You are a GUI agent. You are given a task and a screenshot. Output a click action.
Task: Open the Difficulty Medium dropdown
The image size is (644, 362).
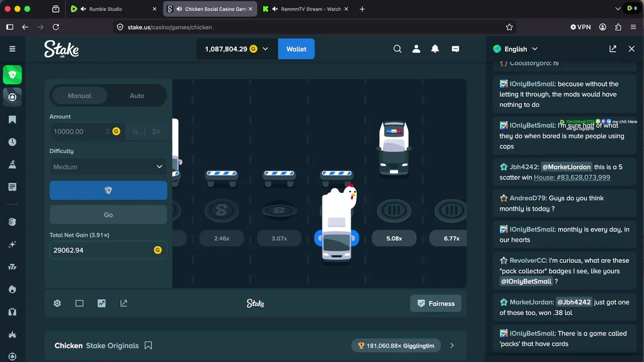pyautogui.click(x=108, y=167)
